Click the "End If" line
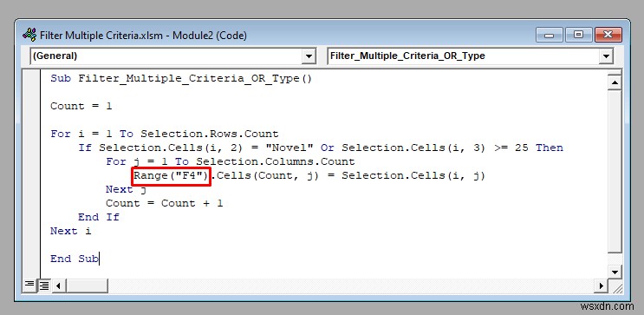Viewport: 644px width, 315px height. tap(99, 217)
